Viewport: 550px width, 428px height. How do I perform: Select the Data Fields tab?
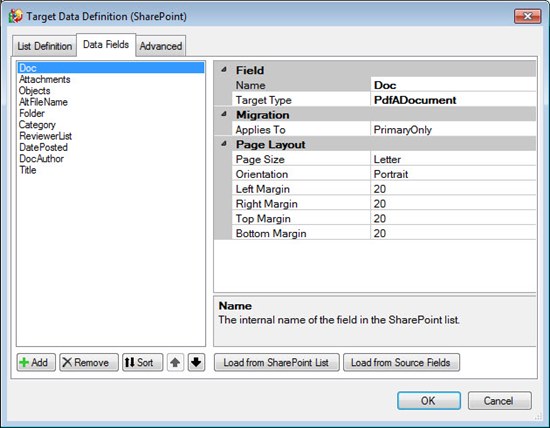[x=106, y=45]
